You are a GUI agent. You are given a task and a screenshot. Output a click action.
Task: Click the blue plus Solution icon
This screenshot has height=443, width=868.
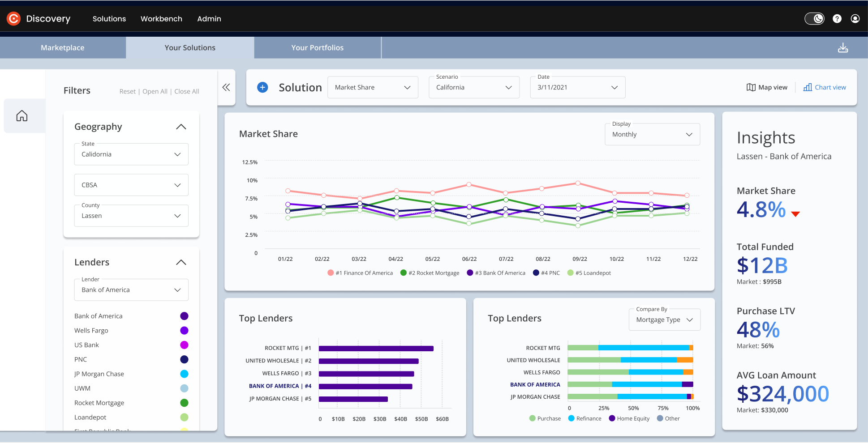262,87
